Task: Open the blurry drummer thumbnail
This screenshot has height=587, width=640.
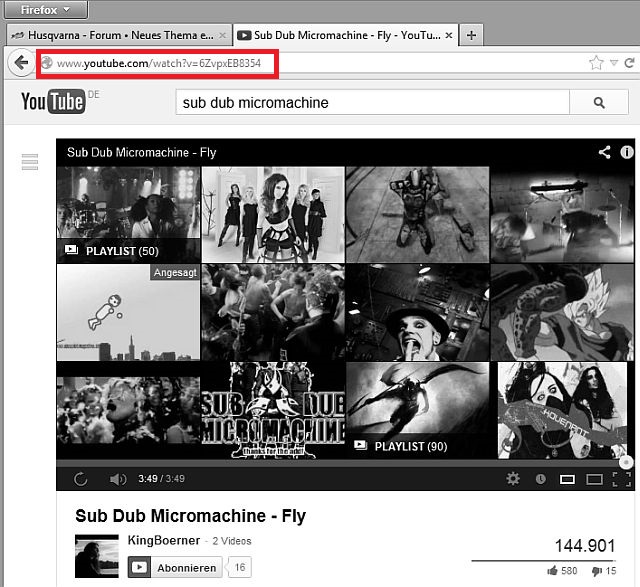Action: click(562, 215)
